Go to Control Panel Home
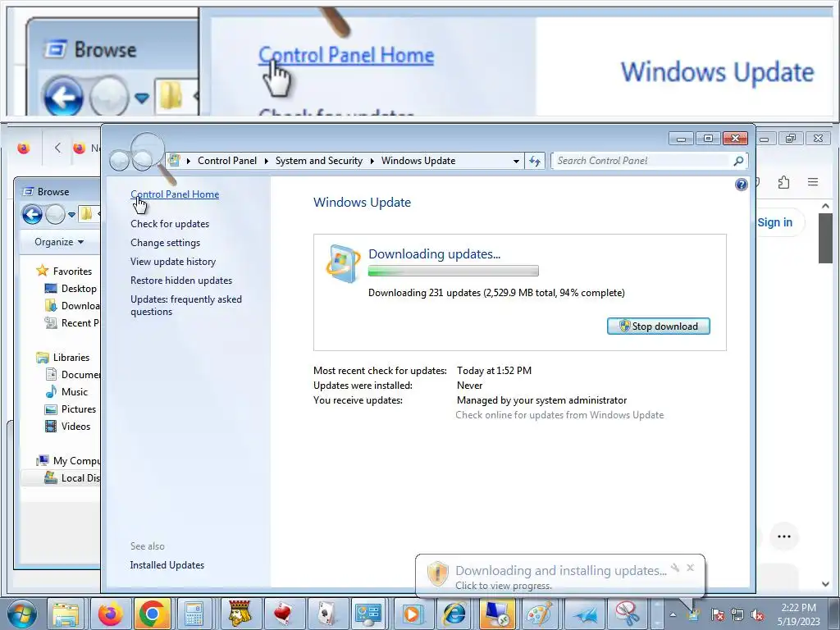This screenshot has width=840, height=630. click(175, 194)
